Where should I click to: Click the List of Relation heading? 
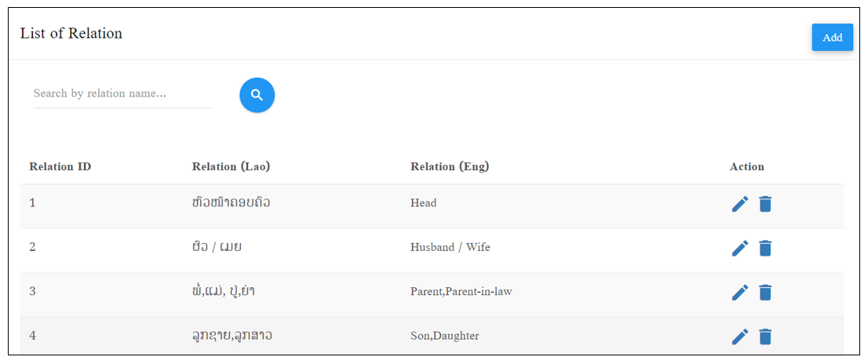(71, 33)
